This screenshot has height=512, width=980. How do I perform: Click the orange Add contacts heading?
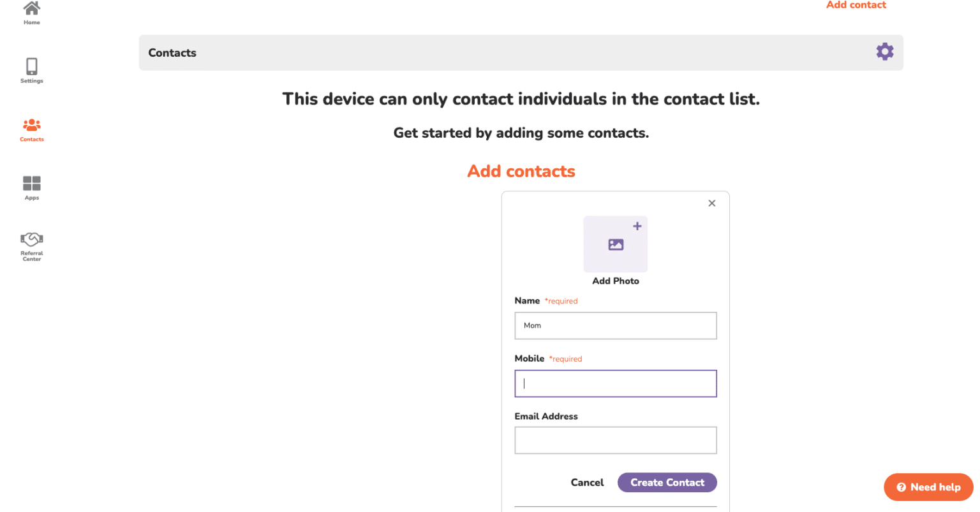pyautogui.click(x=521, y=172)
